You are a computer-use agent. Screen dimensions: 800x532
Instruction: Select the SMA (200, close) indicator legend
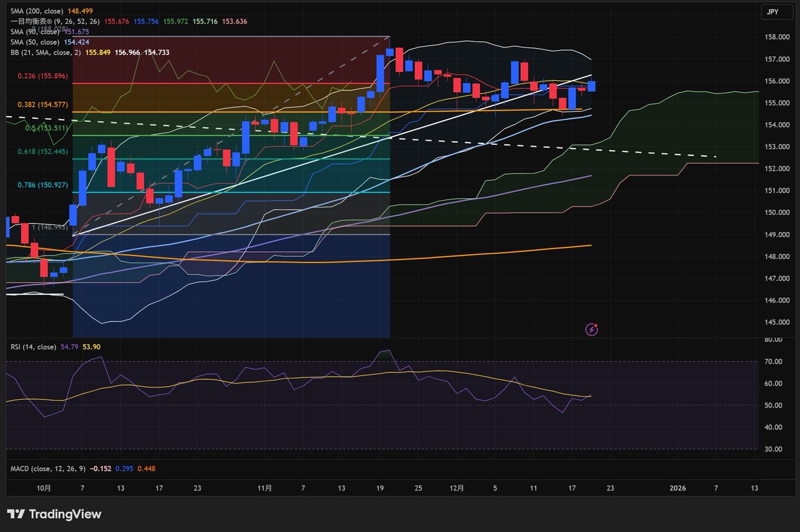[36, 12]
